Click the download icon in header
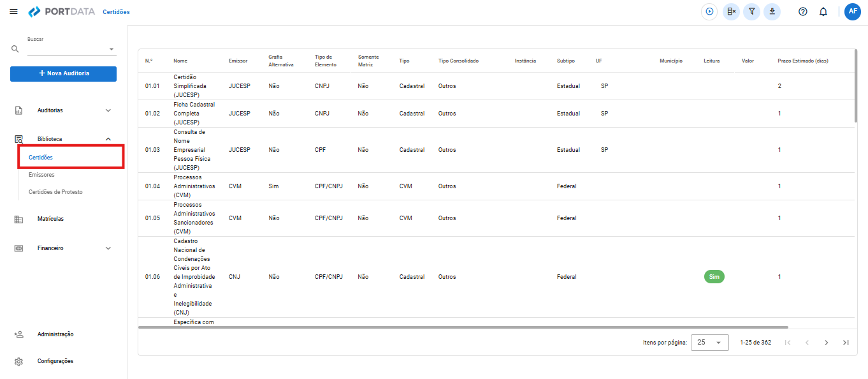868x379 pixels. click(772, 11)
